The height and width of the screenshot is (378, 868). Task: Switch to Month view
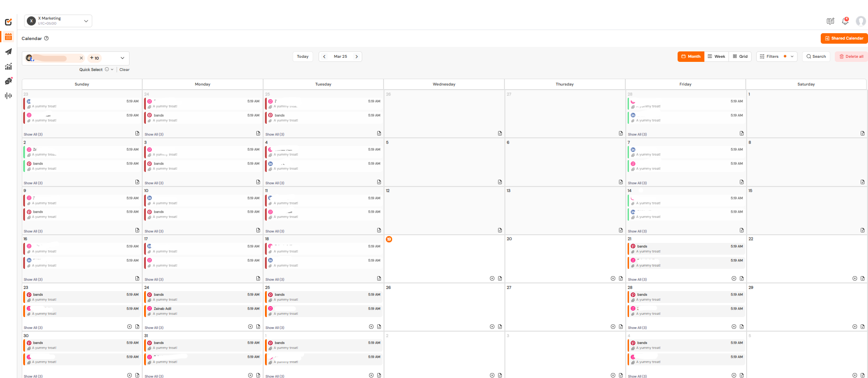pyautogui.click(x=691, y=56)
